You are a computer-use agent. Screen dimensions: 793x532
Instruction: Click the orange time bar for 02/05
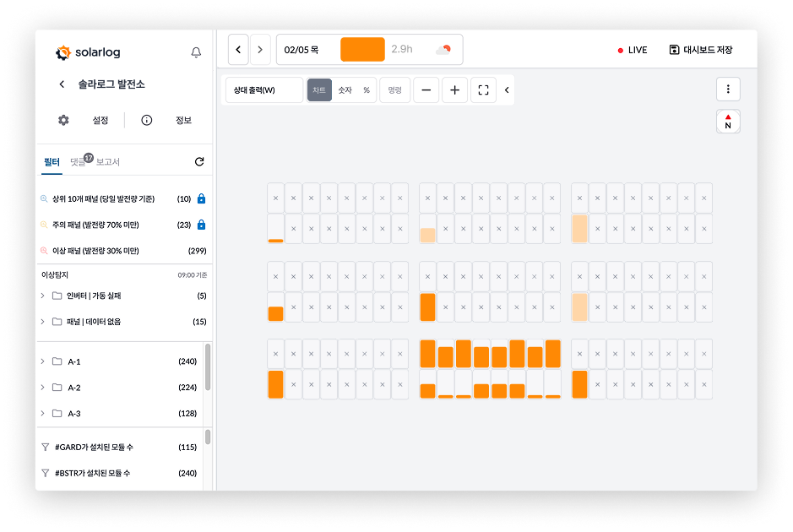pyautogui.click(x=362, y=50)
